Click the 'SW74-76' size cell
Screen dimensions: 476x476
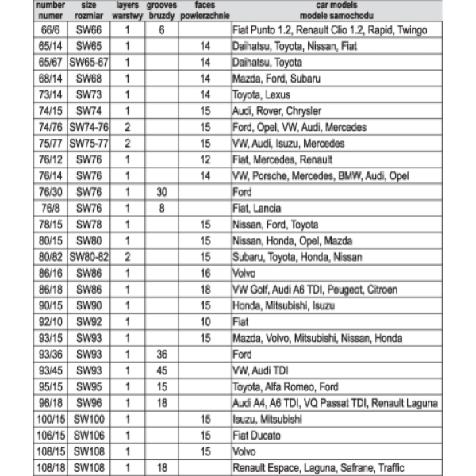click(89, 127)
